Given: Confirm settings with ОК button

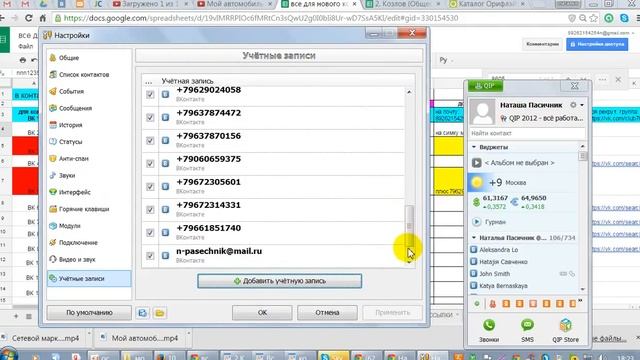Looking at the screenshot, I should coord(262,313).
